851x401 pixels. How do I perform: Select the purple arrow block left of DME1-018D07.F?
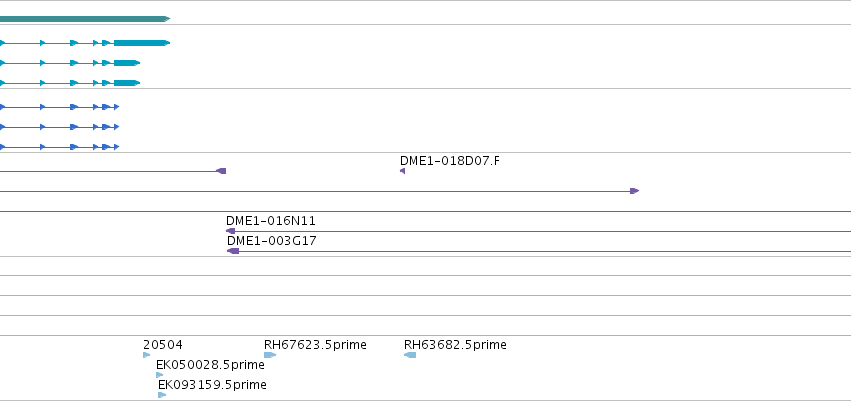pyautogui.click(x=221, y=171)
